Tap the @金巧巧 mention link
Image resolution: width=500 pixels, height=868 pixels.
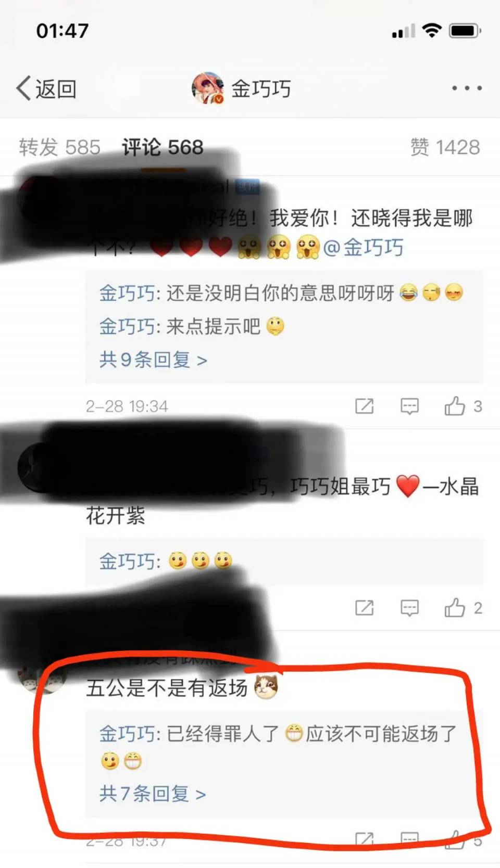pos(364,247)
